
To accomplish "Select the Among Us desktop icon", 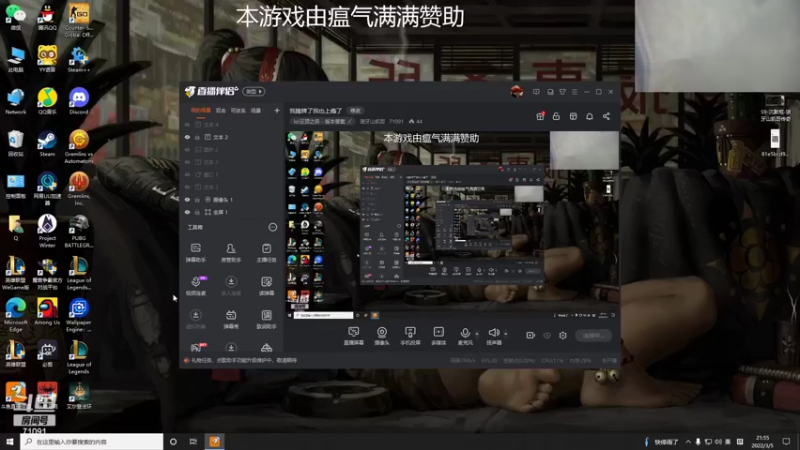I will [47, 312].
